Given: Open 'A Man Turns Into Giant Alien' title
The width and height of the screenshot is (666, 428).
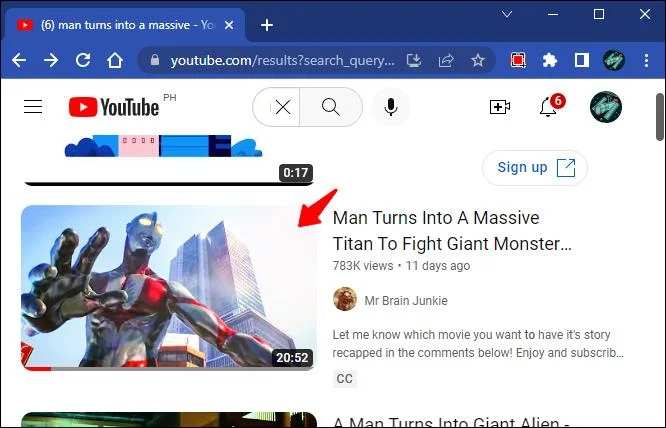Looking at the screenshot, I should tap(451, 422).
